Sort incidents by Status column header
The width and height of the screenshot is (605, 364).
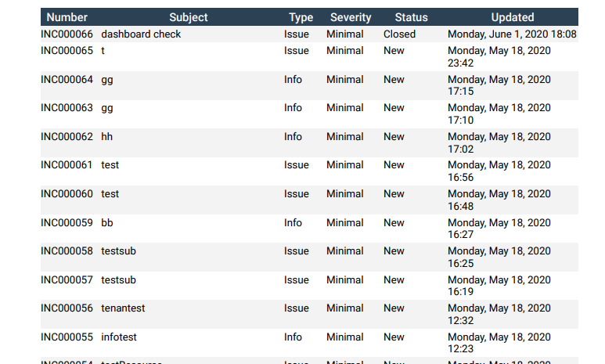click(411, 17)
